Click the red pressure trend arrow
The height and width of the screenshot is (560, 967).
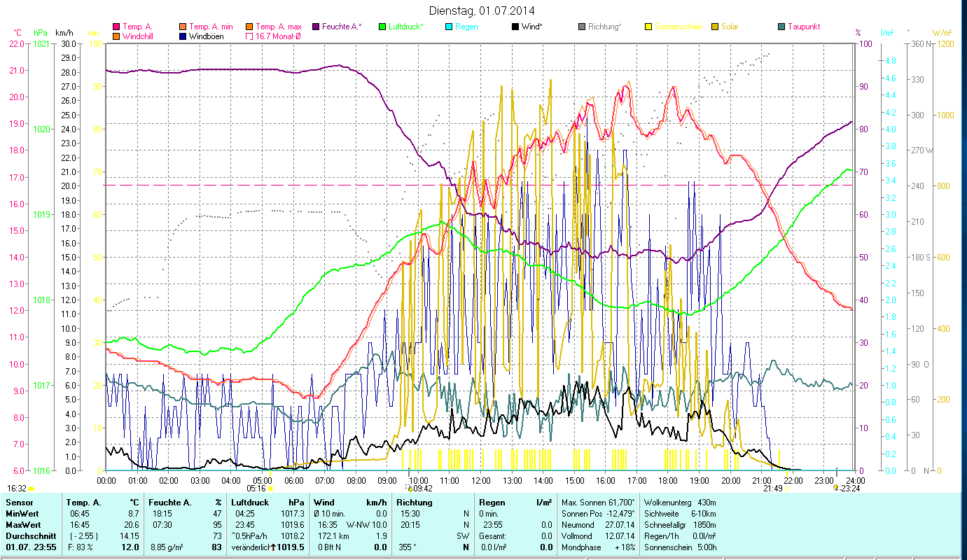tap(273, 547)
